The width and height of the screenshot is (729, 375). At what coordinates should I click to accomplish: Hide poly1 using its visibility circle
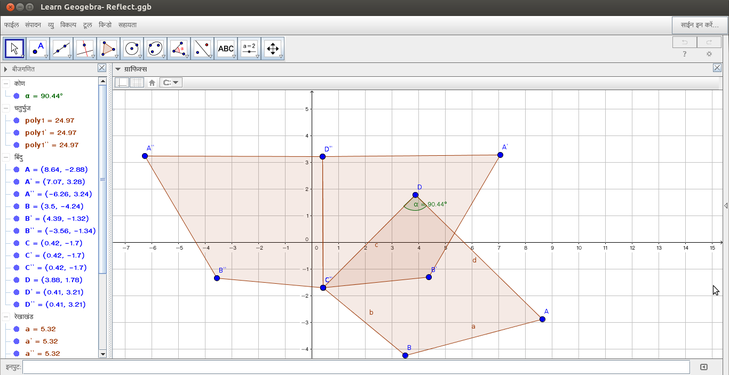pos(17,120)
